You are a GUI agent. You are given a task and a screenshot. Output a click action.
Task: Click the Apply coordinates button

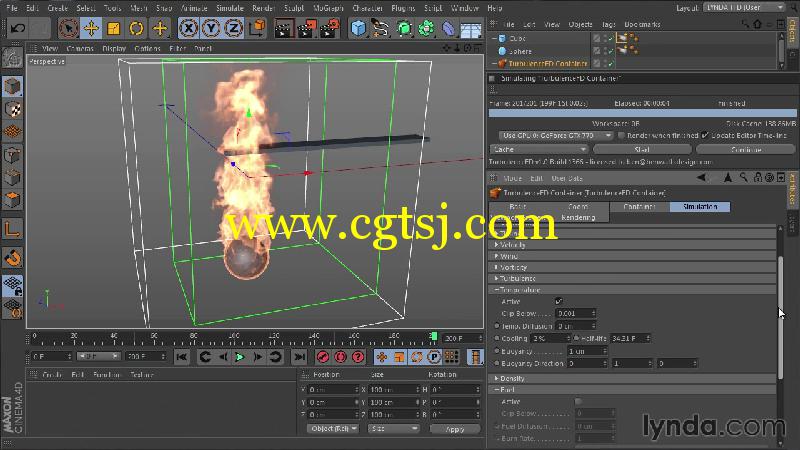point(455,429)
